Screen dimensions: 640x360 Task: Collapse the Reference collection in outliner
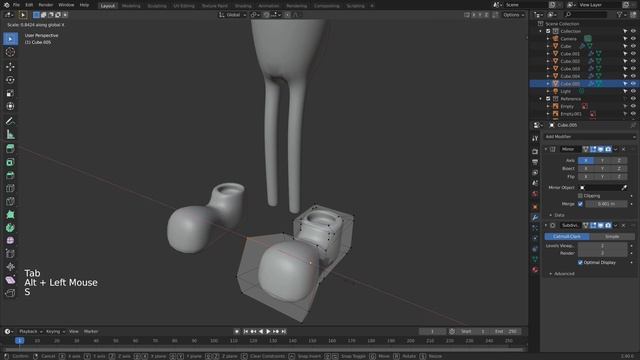[540, 98]
